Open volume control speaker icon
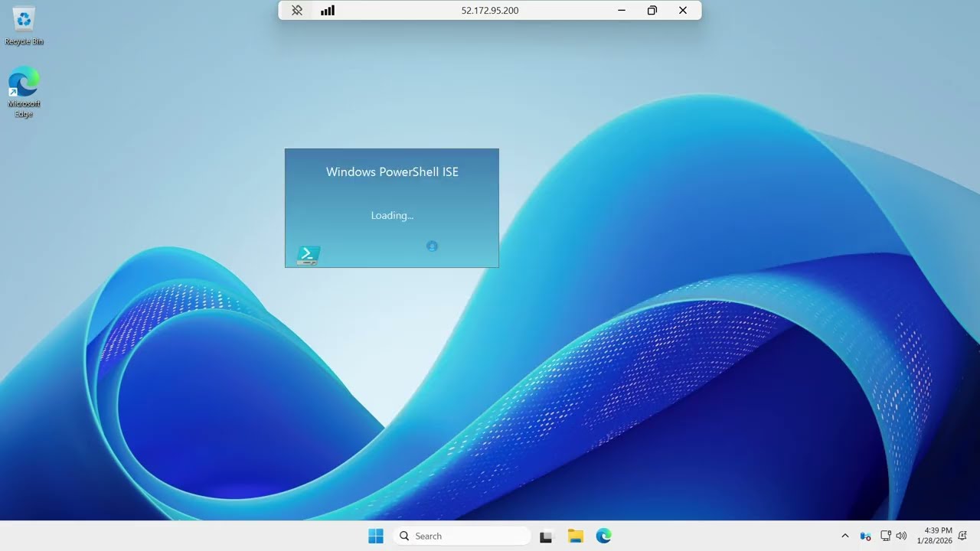Viewport: 980px width, 551px height. point(901,536)
